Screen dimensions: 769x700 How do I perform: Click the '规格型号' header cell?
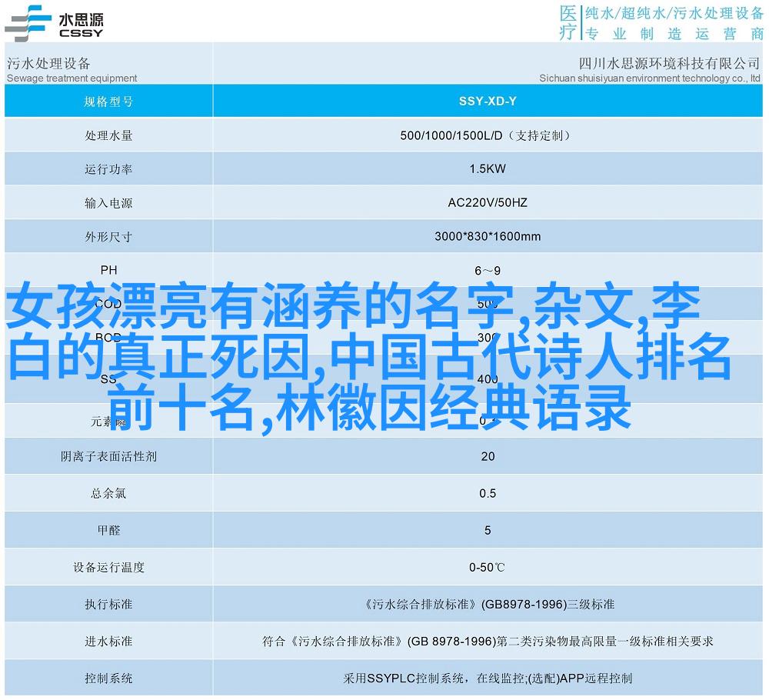(108, 102)
